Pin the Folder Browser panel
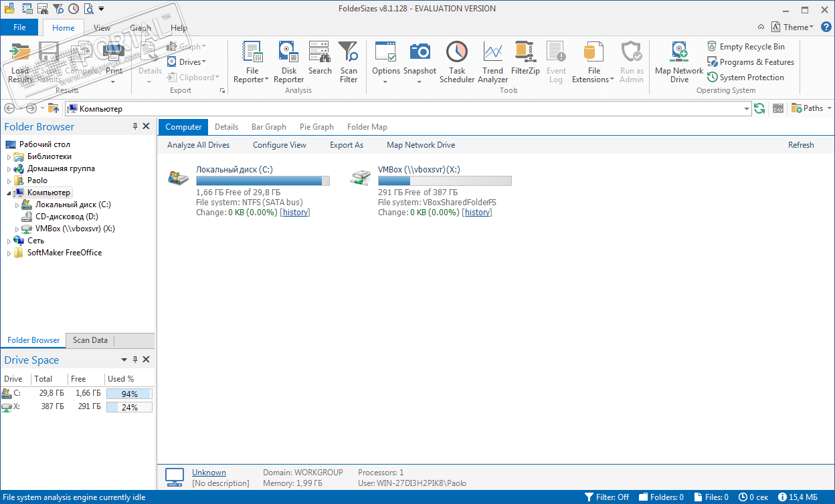This screenshot has height=504, width=835. 135,126
